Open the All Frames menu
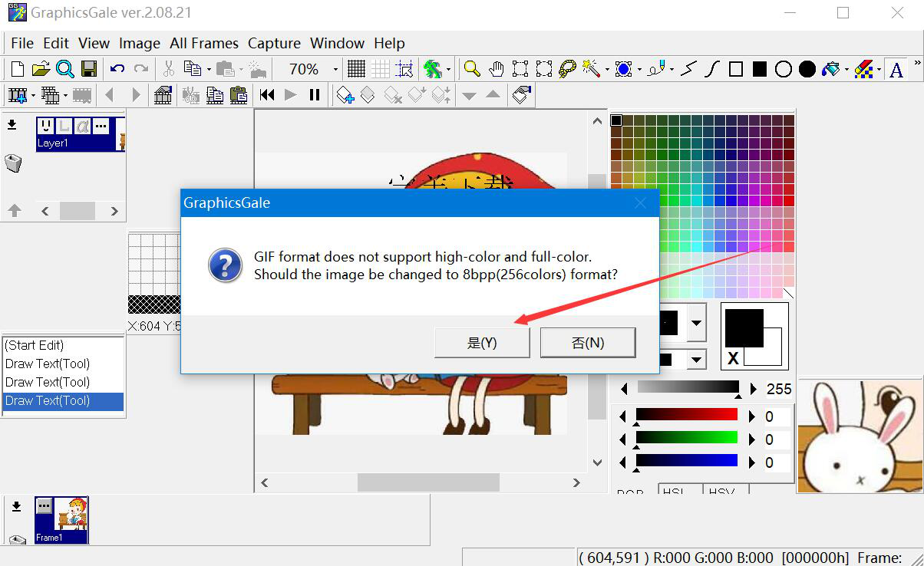This screenshot has height=566, width=924. pyautogui.click(x=204, y=44)
